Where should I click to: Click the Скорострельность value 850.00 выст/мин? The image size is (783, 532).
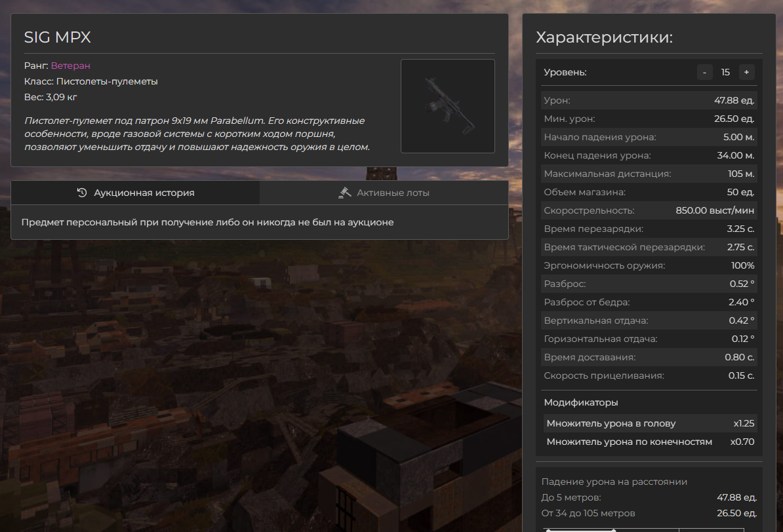(x=715, y=210)
